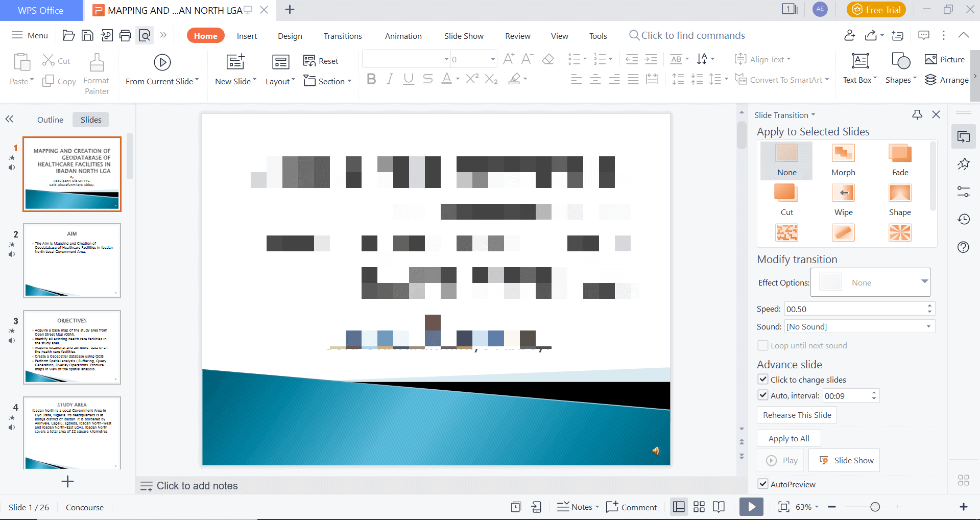980x520 pixels.
Task: Enable Loop until next sound
Action: pos(762,345)
